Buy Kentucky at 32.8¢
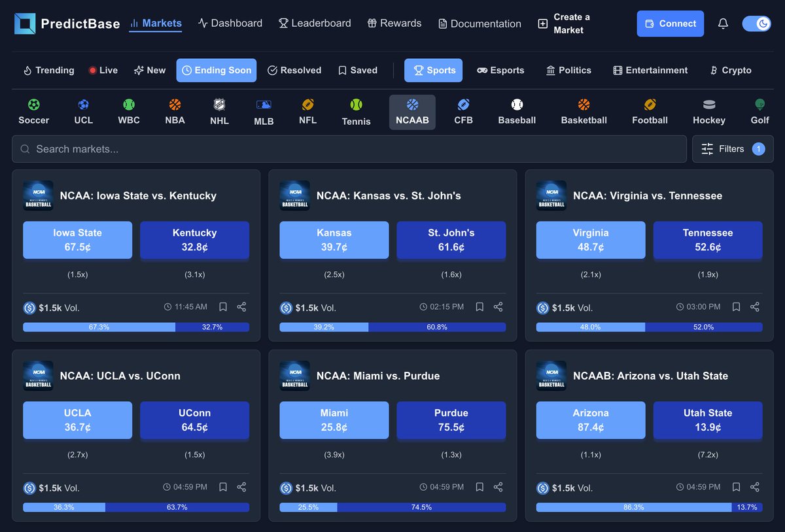 pos(194,240)
